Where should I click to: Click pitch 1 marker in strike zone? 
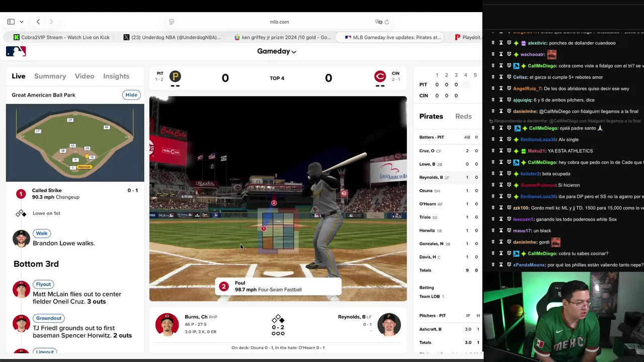pos(264,229)
